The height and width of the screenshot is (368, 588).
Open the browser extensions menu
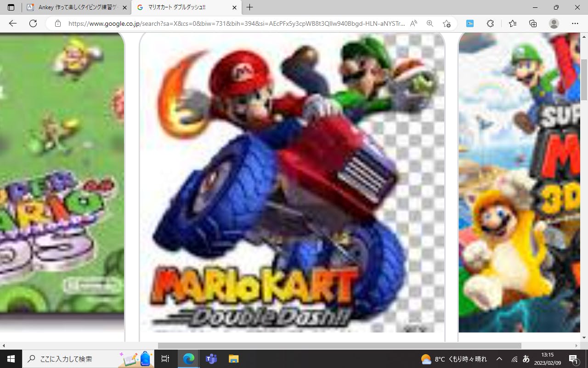coord(490,23)
